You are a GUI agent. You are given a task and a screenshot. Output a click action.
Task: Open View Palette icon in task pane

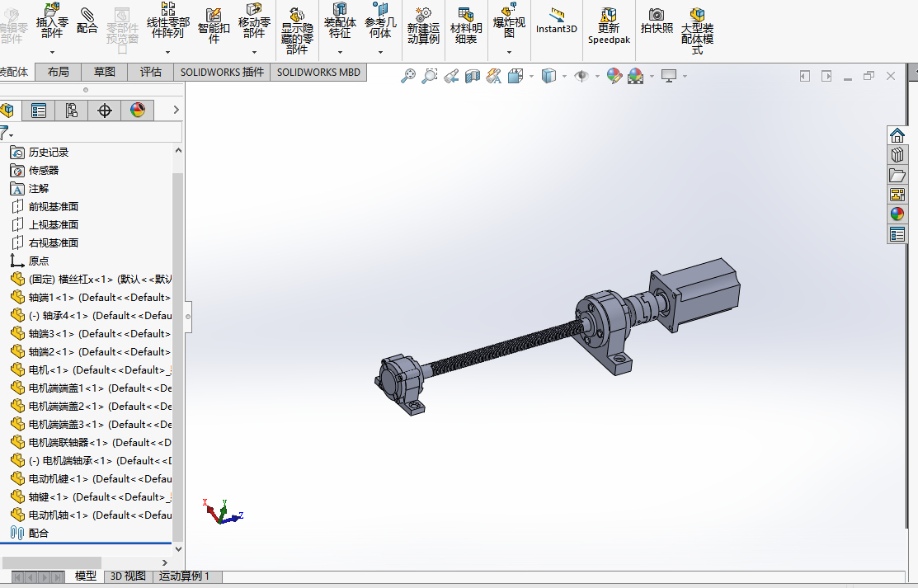pyautogui.click(x=897, y=195)
